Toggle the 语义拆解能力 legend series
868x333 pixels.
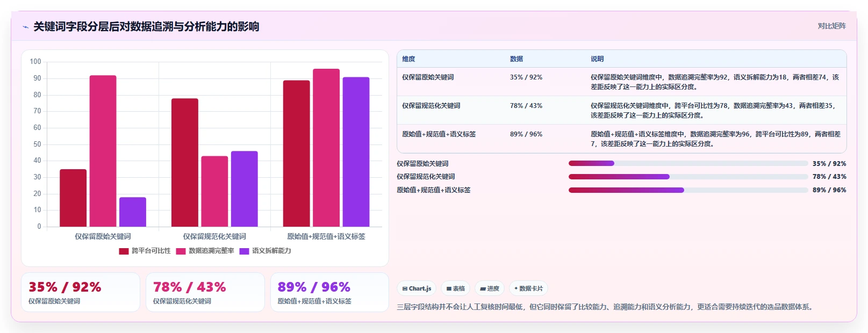coord(265,251)
